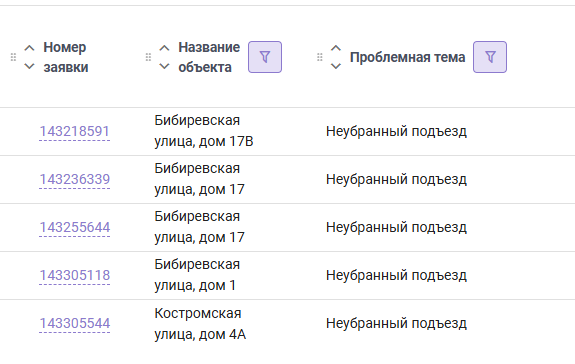The width and height of the screenshot is (575, 364).
Task: Sort Название объекта ascending with up arrow
Action: tap(164, 48)
